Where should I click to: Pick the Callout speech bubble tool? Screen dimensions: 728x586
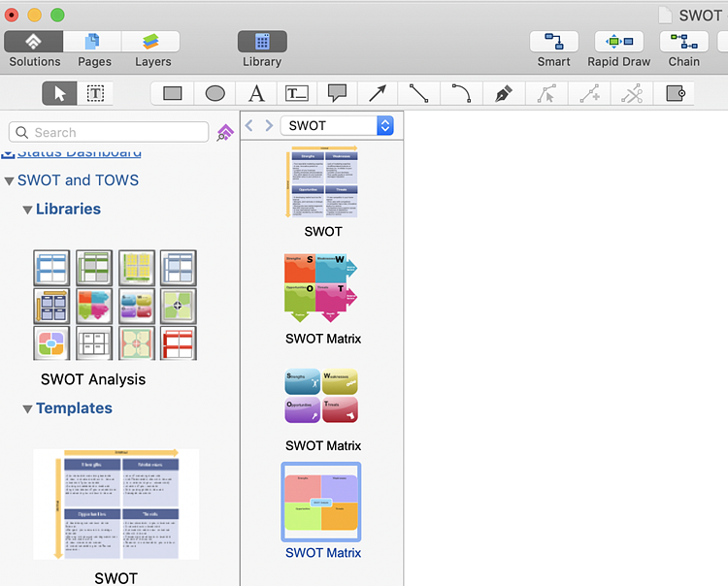click(337, 93)
